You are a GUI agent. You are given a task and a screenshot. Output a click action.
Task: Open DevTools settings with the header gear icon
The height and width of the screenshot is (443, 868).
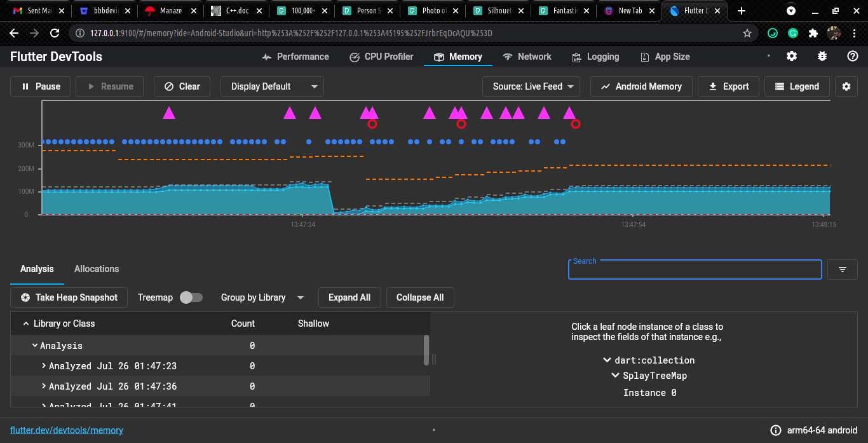(791, 57)
